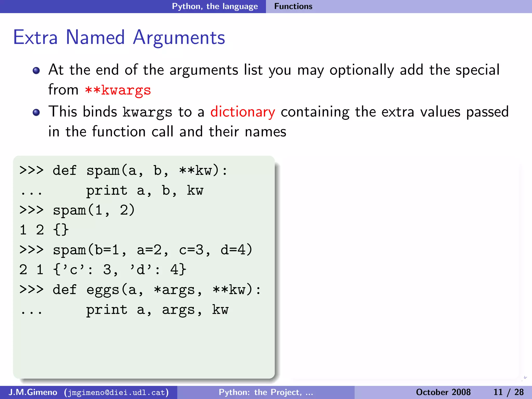Click the code line 'print a, b, kw'
Image resolution: width=532 pixels, height=399 pixels.
(x=145, y=190)
